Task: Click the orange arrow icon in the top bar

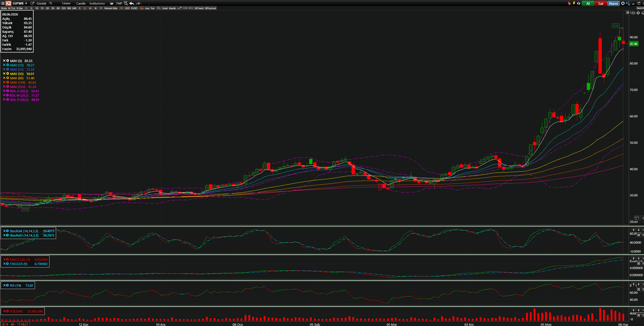Action: [x=569, y=3]
